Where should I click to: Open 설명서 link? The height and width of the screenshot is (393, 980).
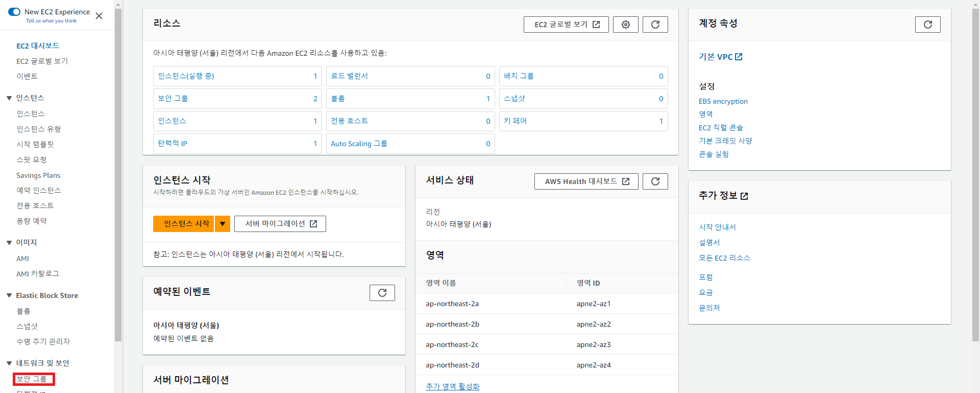point(709,242)
